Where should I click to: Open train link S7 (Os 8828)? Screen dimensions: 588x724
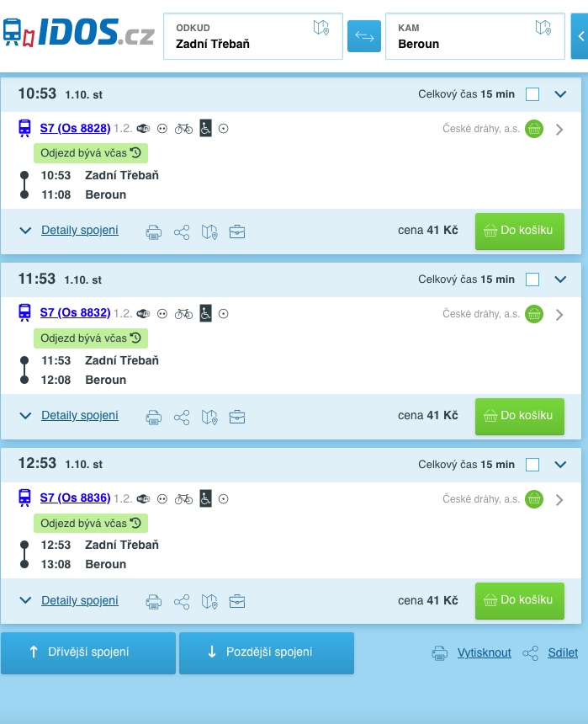pyautogui.click(x=75, y=128)
